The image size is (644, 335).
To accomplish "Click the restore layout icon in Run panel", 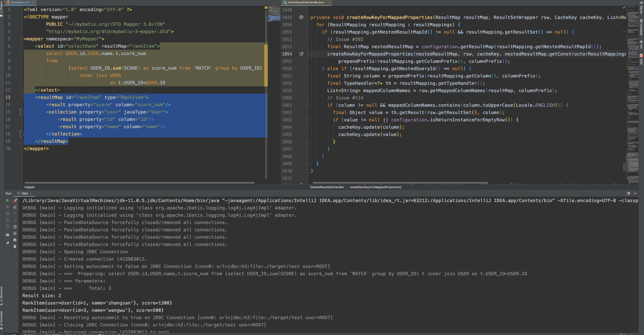I will click(8, 235).
